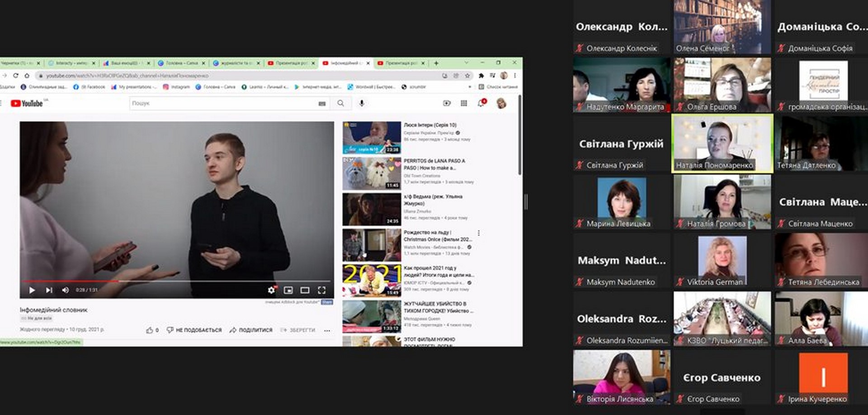
Task: Click the ПОДІЛИТИСЯ share button
Action: coord(251,330)
